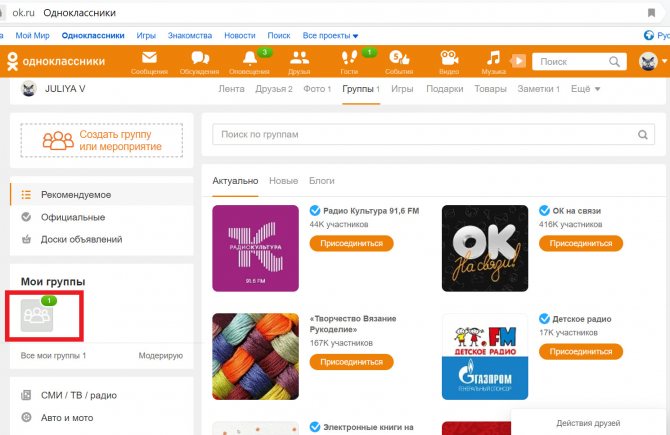Click the Доски объявлений icon
The width and height of the screenshot is (670, 435).
pyautogui.click(x=26, y=239)
